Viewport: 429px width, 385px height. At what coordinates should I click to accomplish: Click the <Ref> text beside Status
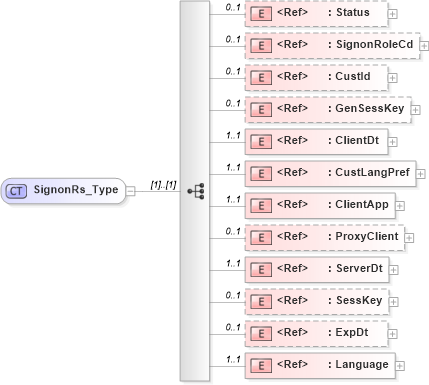[292, 12]
